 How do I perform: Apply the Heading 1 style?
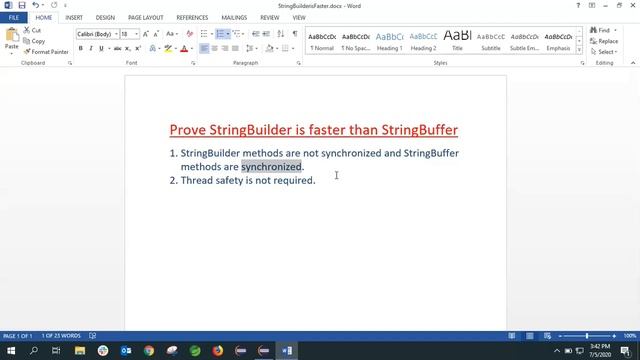coord(389,41)
